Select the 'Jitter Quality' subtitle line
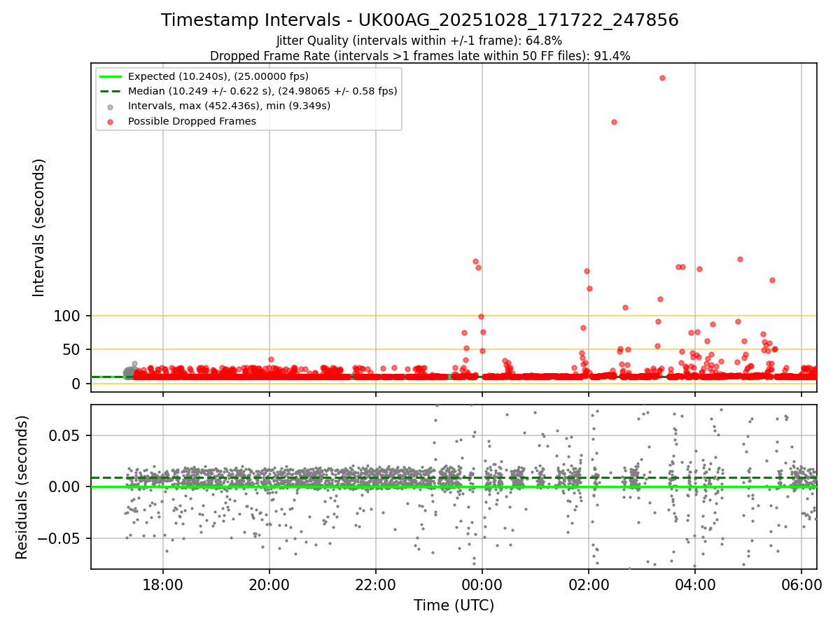The width and height of the screenshot is (840, 630). point(419,41)
